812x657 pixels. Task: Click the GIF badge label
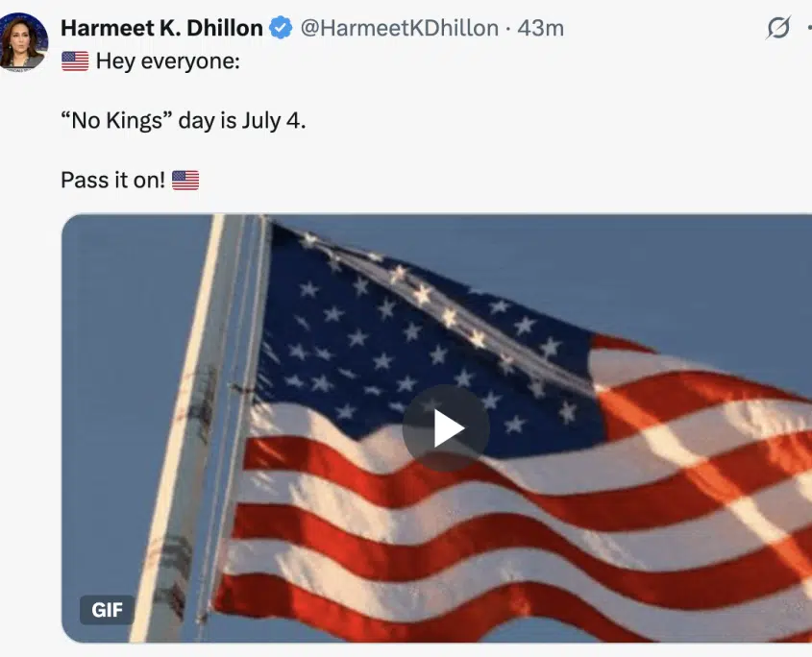107,610
